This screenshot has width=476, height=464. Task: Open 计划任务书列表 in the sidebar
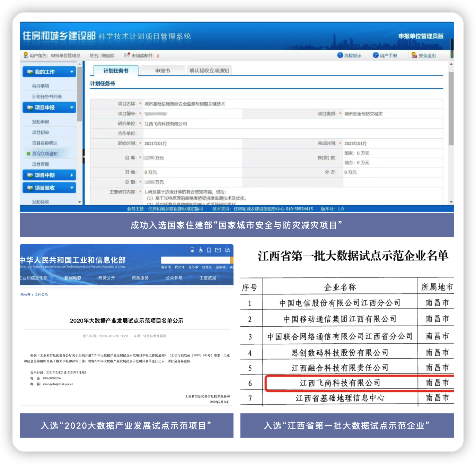(47, 97)
